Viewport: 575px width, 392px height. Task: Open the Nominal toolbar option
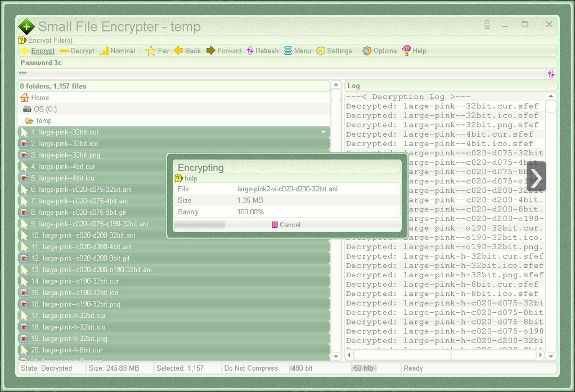[x=118, y=51]
